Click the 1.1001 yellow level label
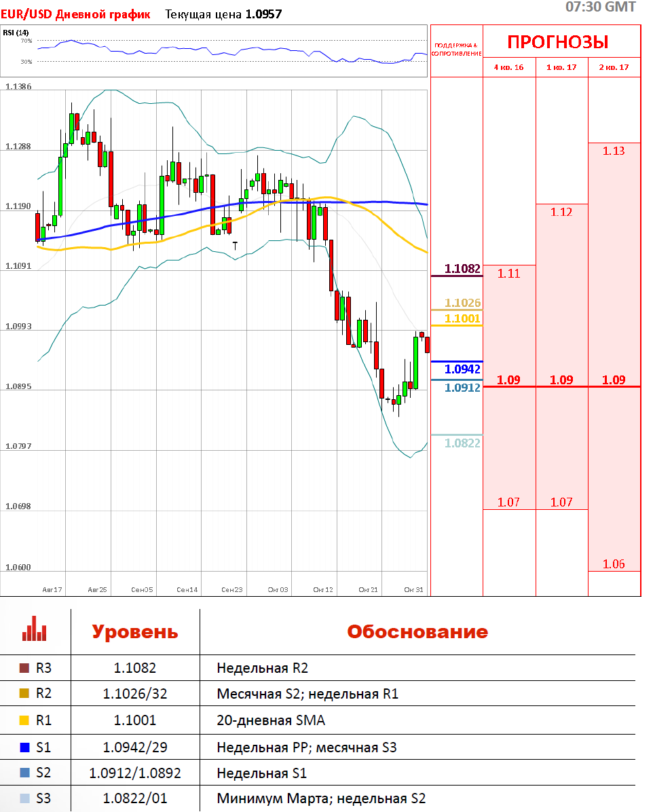 coord(462,318)
